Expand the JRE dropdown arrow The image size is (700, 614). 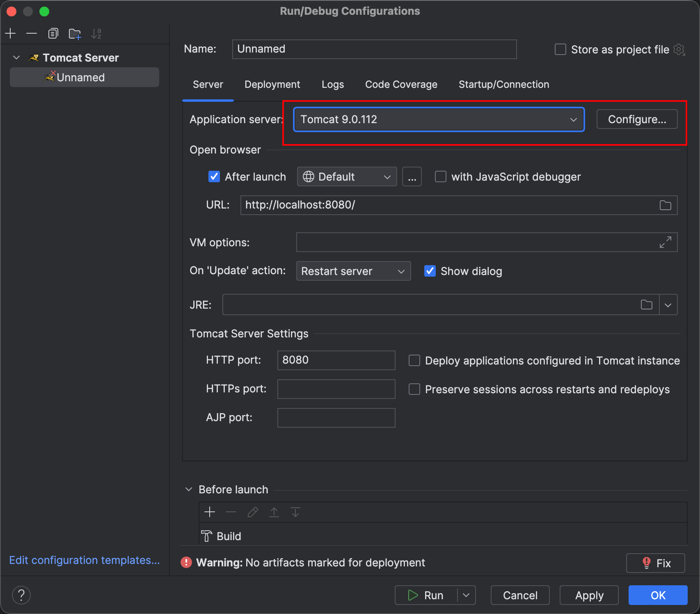pos(668,305)
